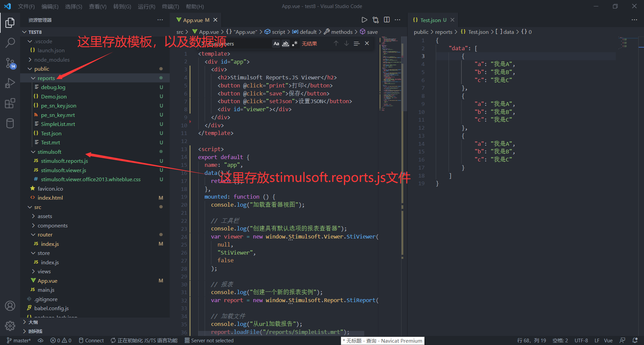The height and width of the screenshot is (345, 644).
Task: Toggle whole word matching in find widget
Action: coord(285,44)
